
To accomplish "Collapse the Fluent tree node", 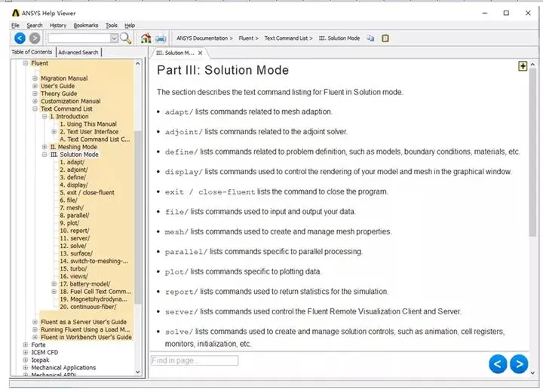I will pyautogui.click(x=26, y=63).
